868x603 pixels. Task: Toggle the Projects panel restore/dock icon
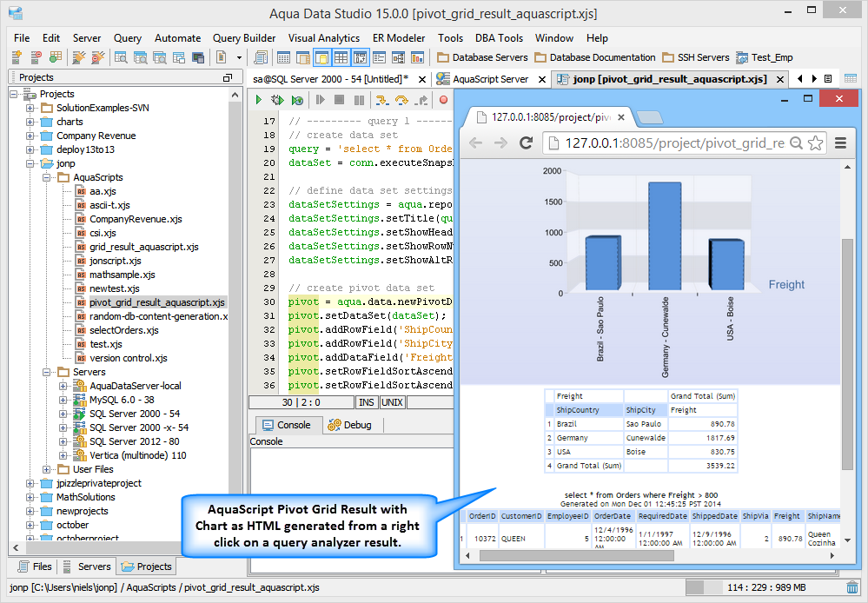(x=228, y=77)
